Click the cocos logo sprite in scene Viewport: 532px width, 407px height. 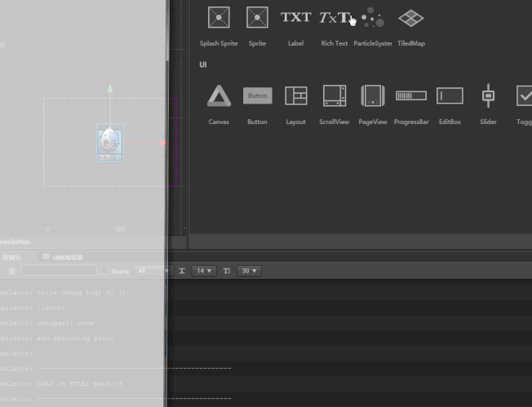[109, 143]
